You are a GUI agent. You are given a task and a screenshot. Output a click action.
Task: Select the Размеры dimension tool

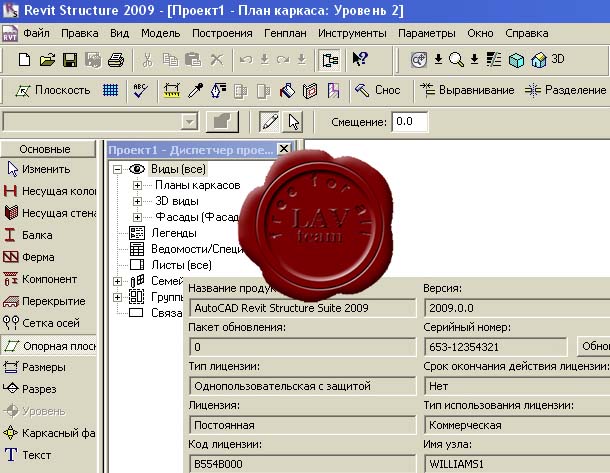click(35, 367)
